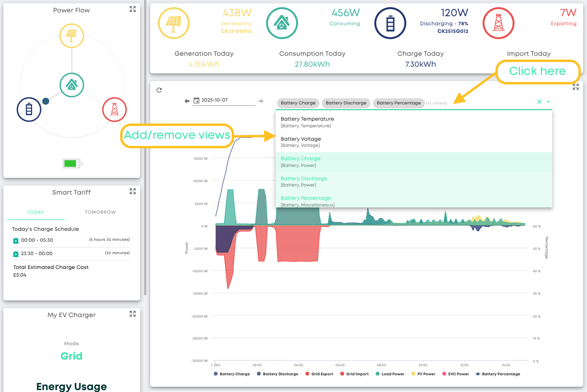Expand the chart panel to fullscreen
The width and height of the screenshot is (587, 392).
(576, 87)
